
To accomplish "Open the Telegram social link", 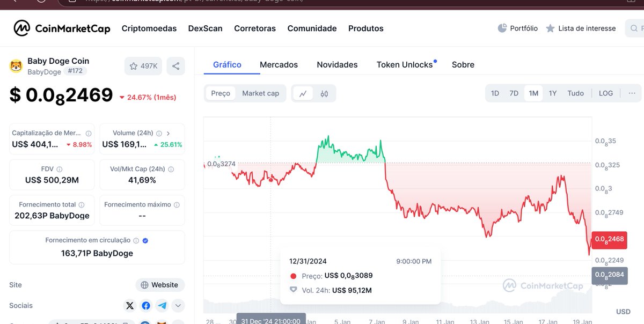I will click(x=162, y=306).
